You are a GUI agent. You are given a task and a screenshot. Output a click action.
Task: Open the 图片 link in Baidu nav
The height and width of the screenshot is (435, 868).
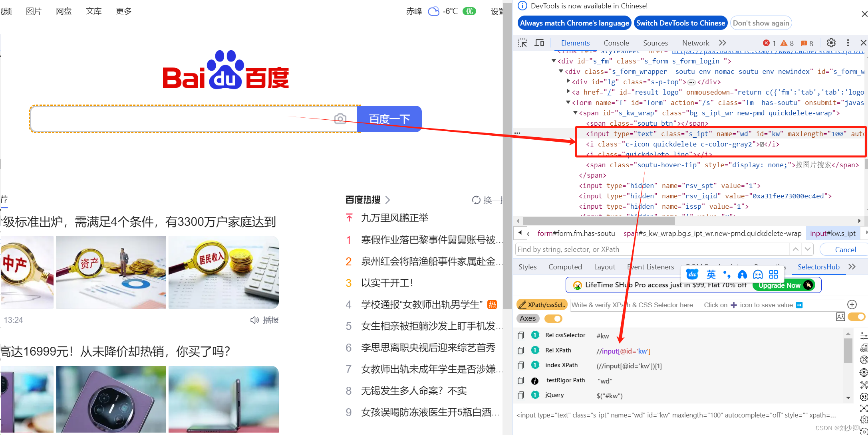(34, 11)
